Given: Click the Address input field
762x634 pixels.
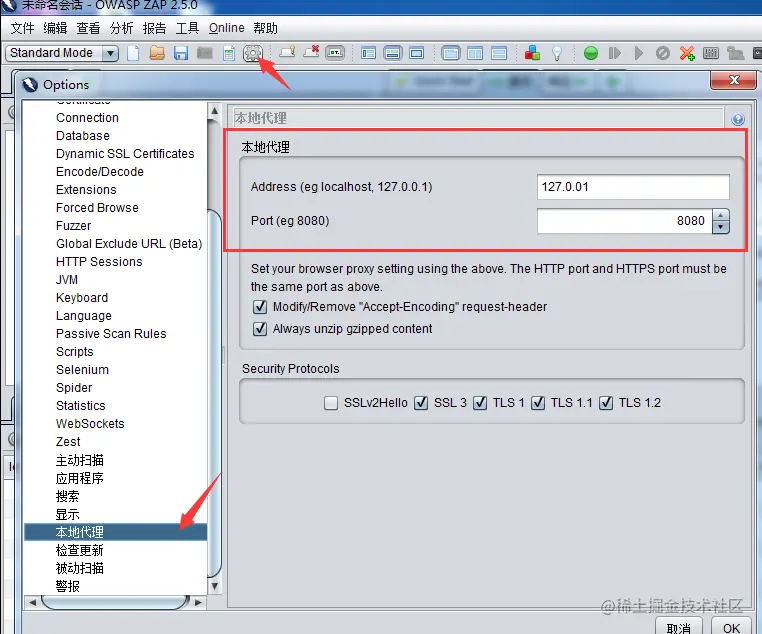Looking at the screenshot, I should 633,187.
